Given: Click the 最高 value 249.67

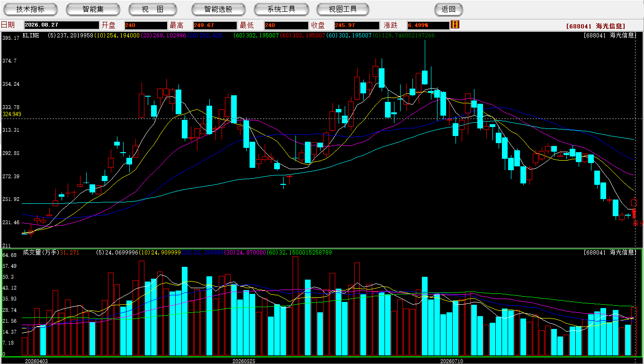Looking at the screenshot, I should click(x=215, y=25).
